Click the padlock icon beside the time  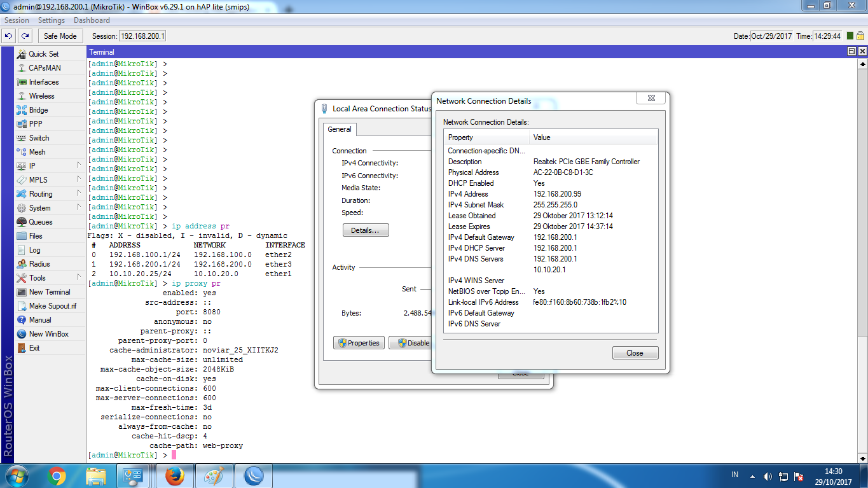860,36
